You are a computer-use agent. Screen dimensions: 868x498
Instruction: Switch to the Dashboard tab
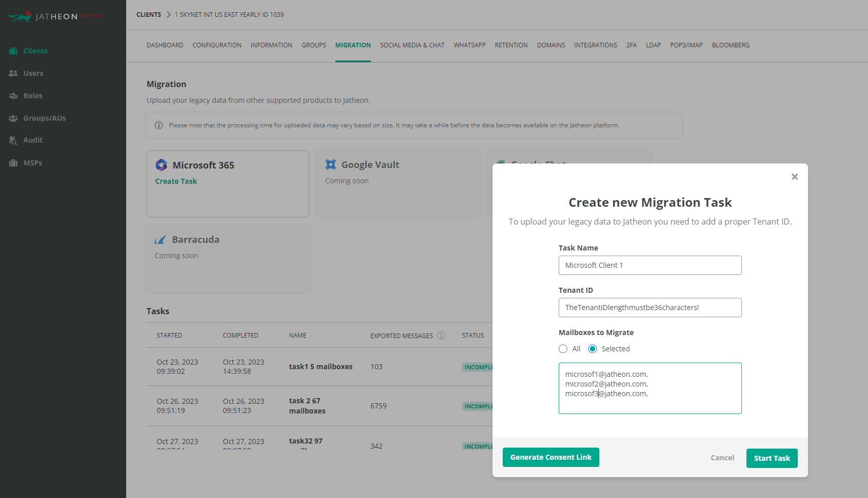point(165,45)
